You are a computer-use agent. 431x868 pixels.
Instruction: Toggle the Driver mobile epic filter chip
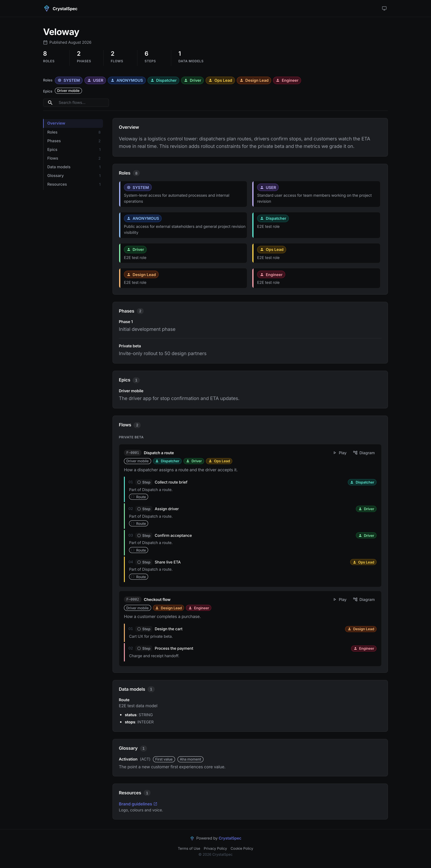tap(68, 91)
